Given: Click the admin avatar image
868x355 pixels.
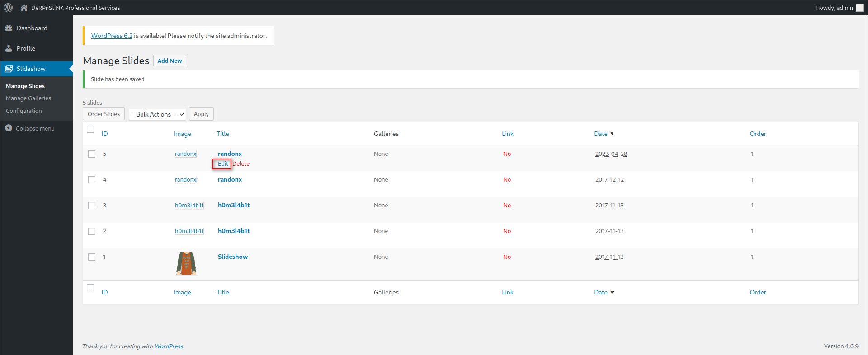Looking at the screenshot, I should tap(860, 8).
